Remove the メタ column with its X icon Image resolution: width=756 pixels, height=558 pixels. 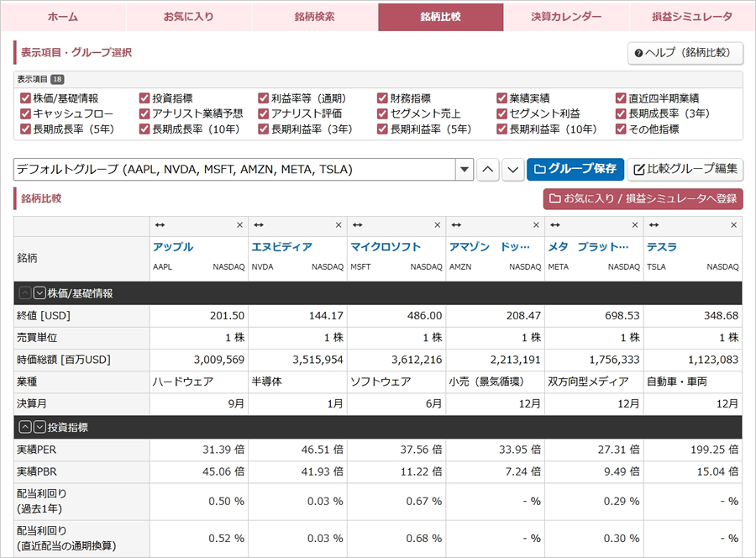click(x=635, y=225)
